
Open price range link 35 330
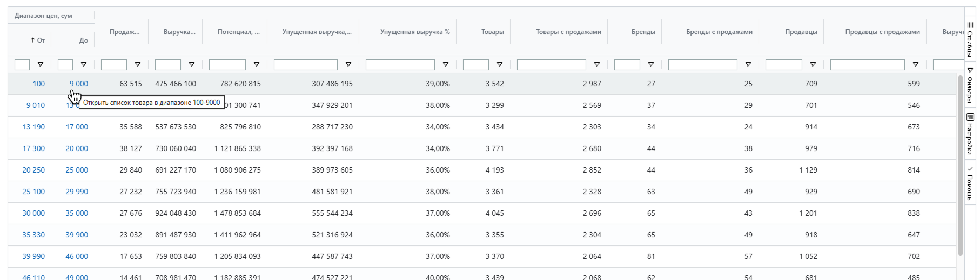pyautogui.click(x=33, y=235)
